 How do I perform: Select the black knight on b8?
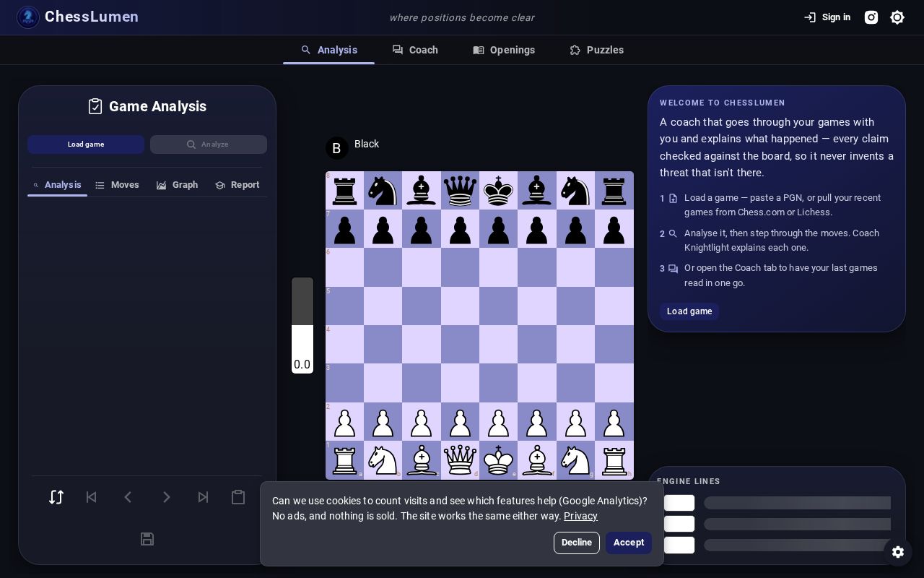tap(383, 191)
